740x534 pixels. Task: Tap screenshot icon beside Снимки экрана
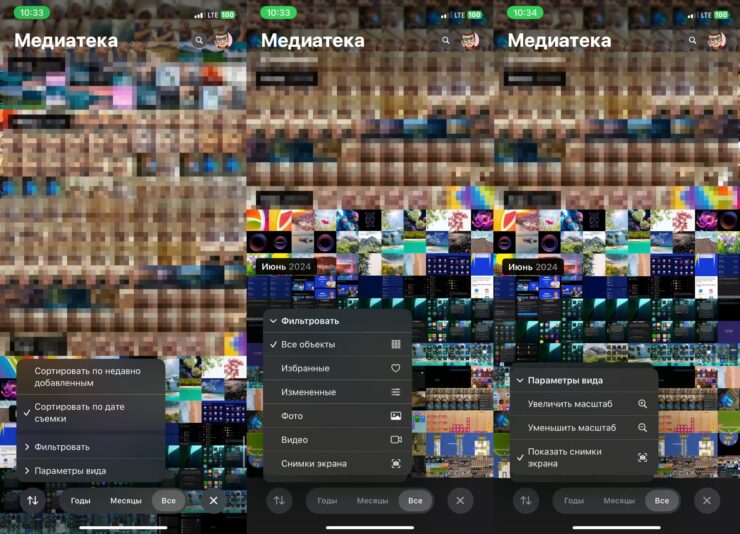tap(396, 464)
